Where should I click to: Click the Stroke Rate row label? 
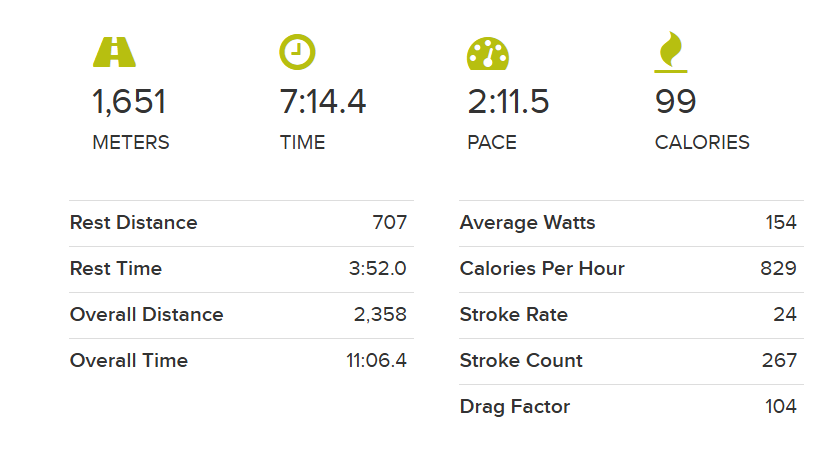pyautogui.click(x=514, y=314)
